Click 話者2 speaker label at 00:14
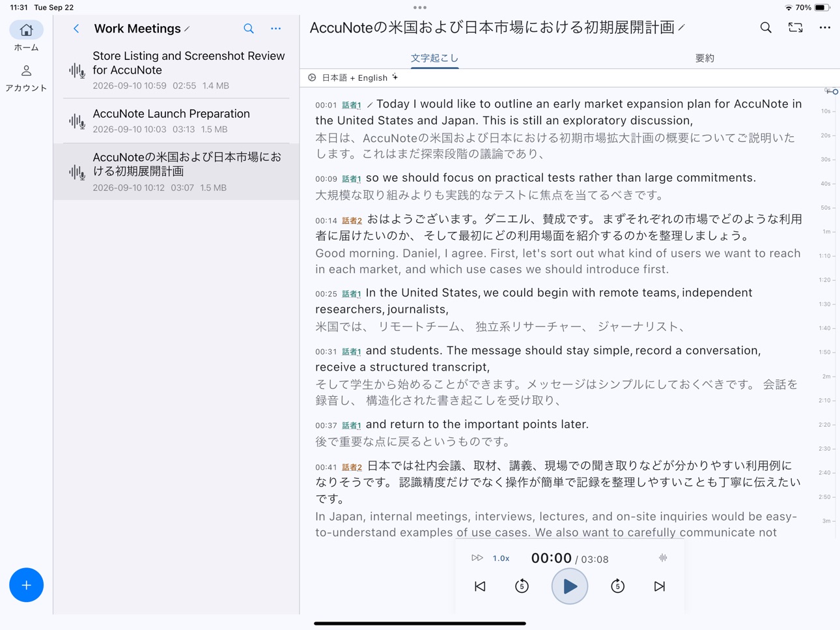This screenshot has width=840, height=630. coord(352,221)
